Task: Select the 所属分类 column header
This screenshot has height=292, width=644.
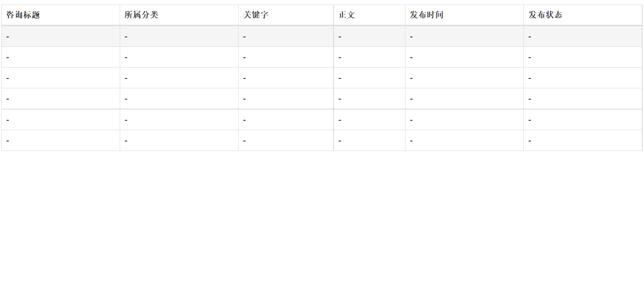Action: tap(179, 15)
